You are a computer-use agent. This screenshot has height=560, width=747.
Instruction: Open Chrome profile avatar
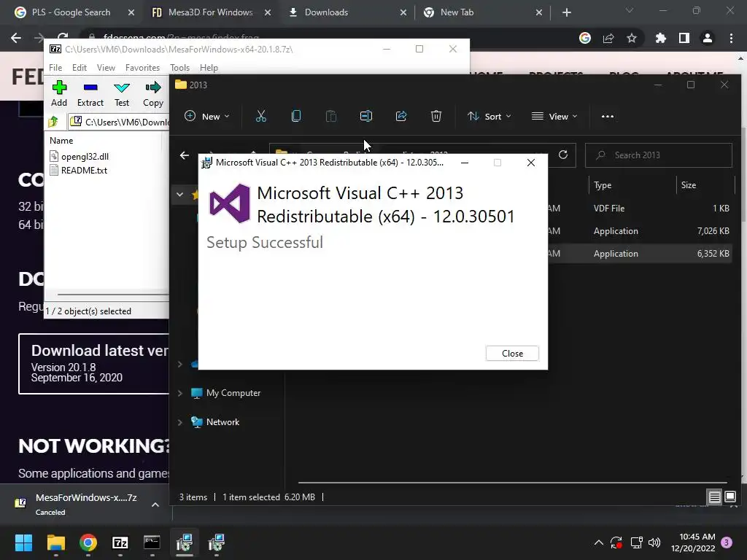point(708,38)
